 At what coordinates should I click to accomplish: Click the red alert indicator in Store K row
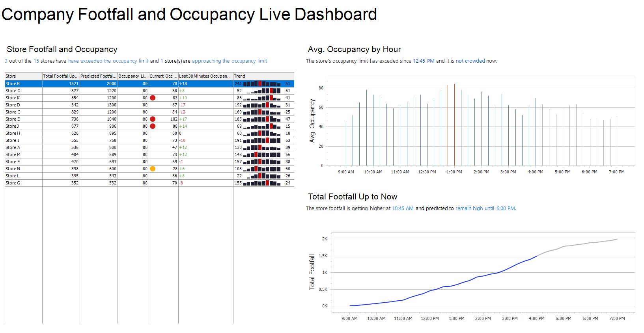pos(153,98)
